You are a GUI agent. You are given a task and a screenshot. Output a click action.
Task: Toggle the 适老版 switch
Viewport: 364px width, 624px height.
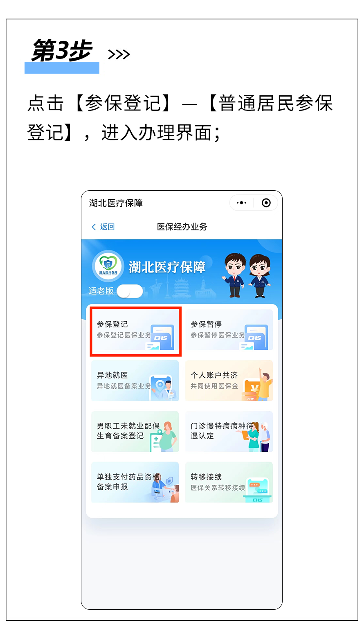130,291
